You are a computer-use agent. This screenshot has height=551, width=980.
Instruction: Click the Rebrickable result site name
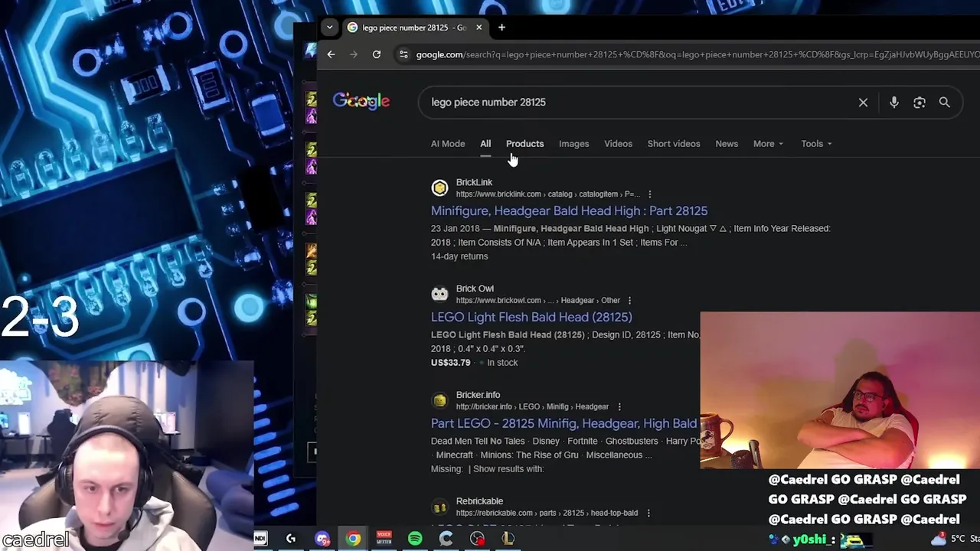coord(479,501)
